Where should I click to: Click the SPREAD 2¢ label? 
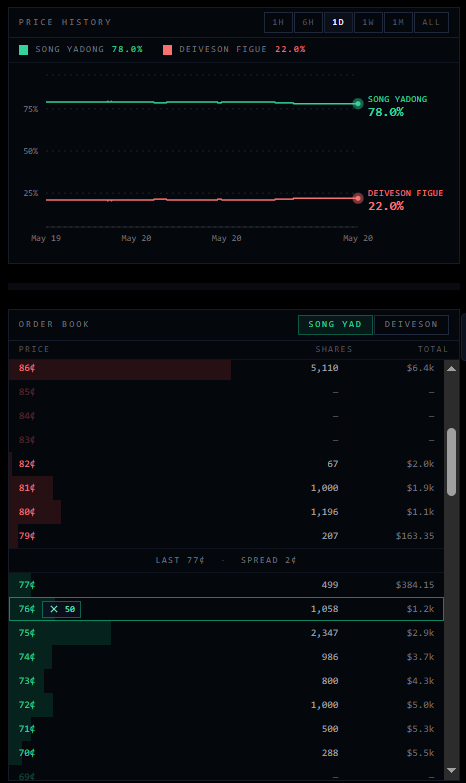pyautogui.click(x=269, y=560)
